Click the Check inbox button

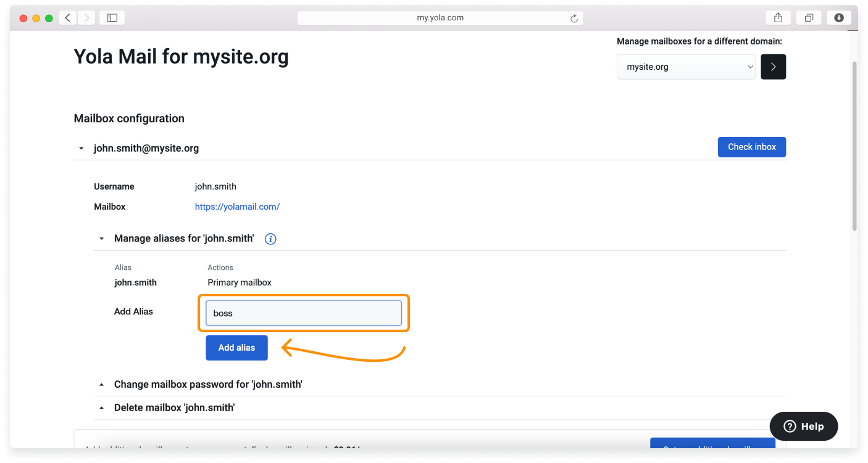click(x=751, y=147)
